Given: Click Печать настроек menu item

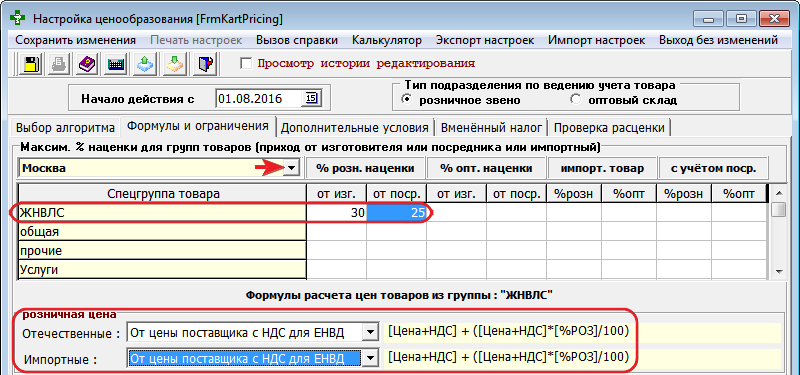Looking at the screenshot, I should point(196,40).
